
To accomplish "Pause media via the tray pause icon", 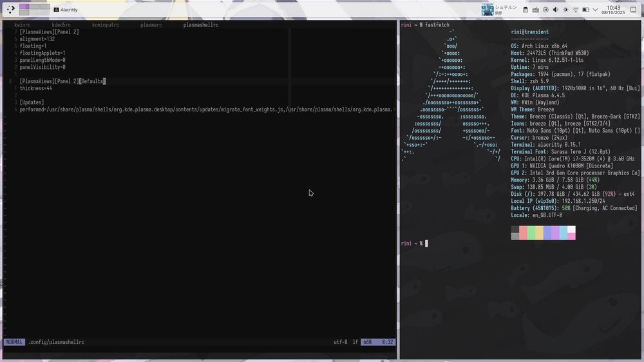I will (x=545, y=10).
